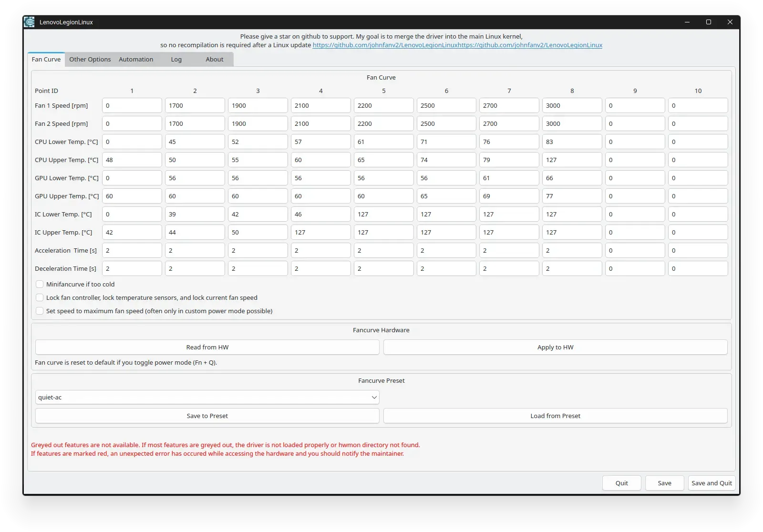Click GPU Upper Temp field showing 77
The image size is (763, 532).
(572, 196)
